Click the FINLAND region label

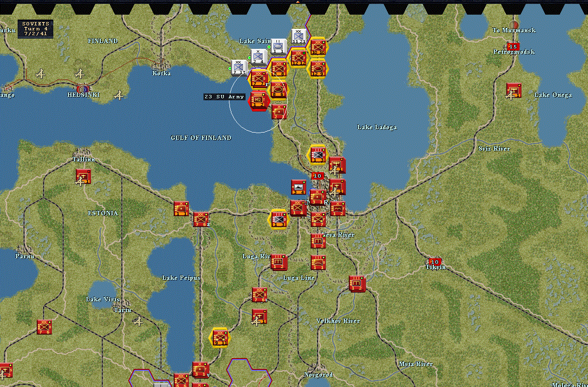tap(103, 41)
